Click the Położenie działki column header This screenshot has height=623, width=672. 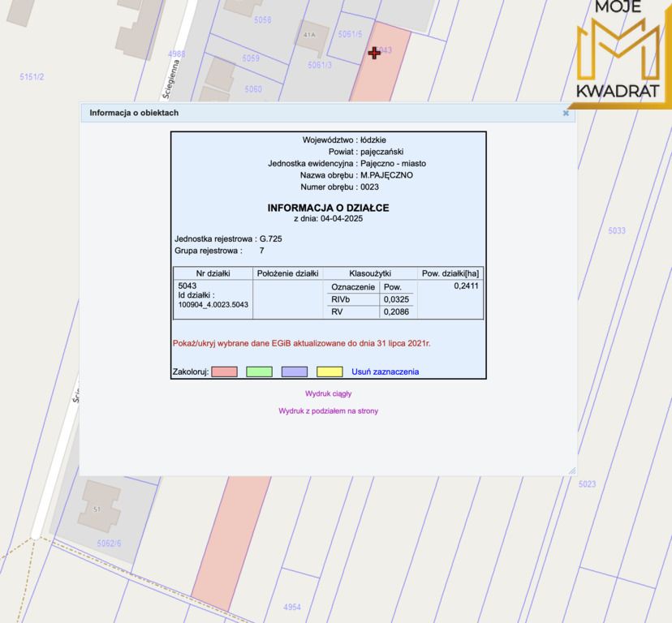(287, 273)
